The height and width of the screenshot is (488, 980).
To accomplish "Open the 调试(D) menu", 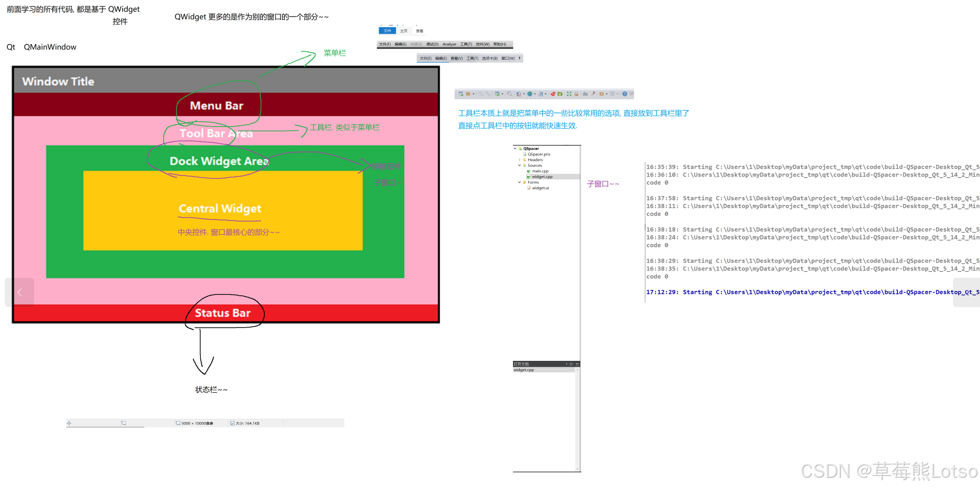I will coord(432,44).
